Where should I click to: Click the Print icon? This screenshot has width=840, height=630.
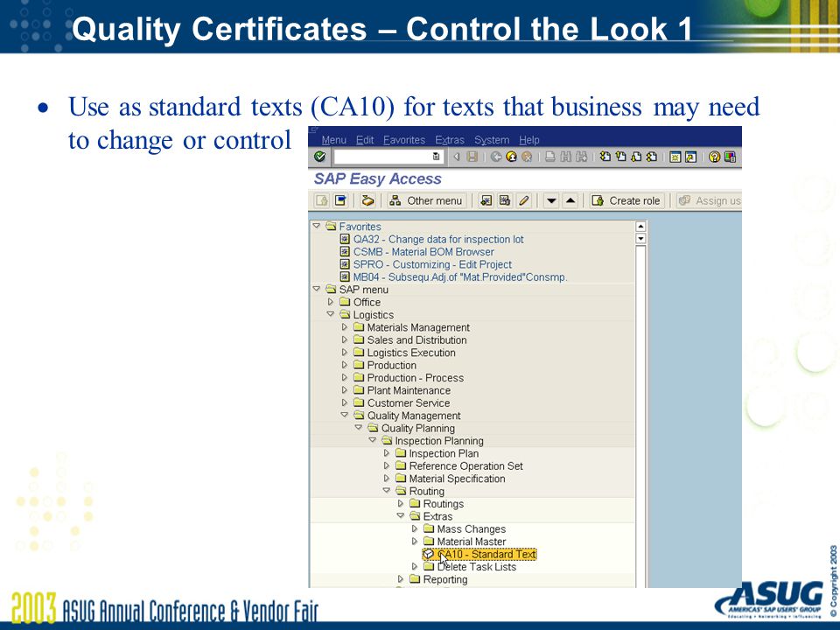(x=550, y=157)
